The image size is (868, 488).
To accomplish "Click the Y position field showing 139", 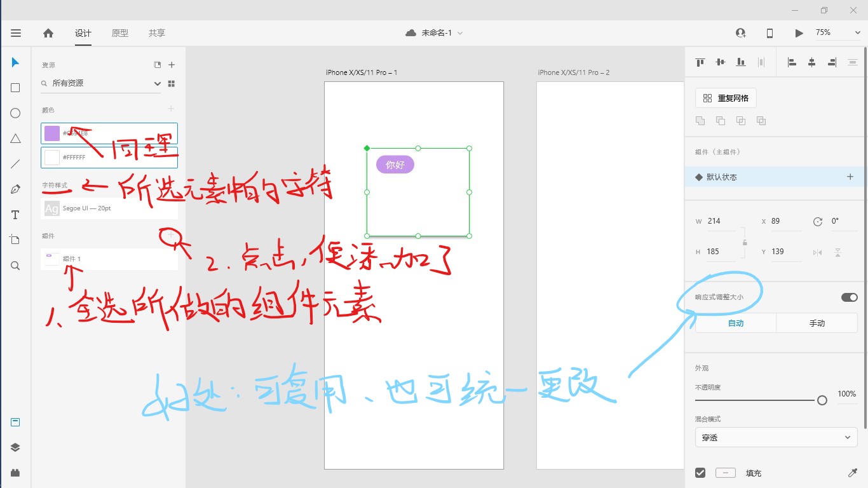I will point(785,252).
